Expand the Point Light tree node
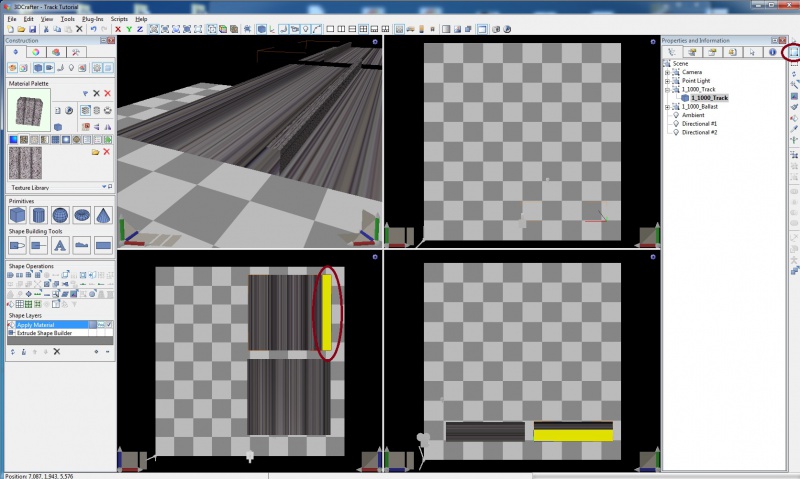The image size is (800, 479). click(x=667, y=81)
